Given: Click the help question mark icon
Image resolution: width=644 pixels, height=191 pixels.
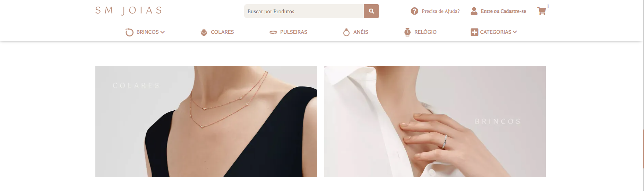Looking at the screenshot, I should (x=414, y=11).
